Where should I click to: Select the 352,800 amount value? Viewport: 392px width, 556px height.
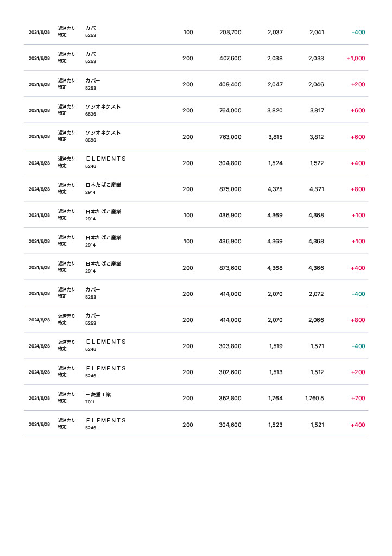point(230,399)
